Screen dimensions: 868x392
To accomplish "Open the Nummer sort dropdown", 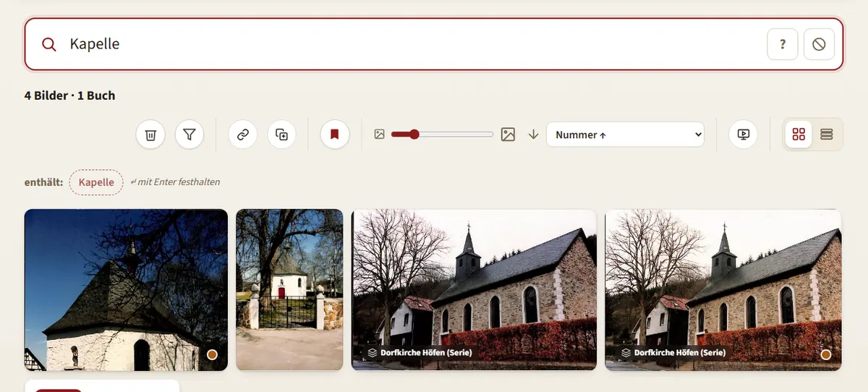I will click(625, 135).
